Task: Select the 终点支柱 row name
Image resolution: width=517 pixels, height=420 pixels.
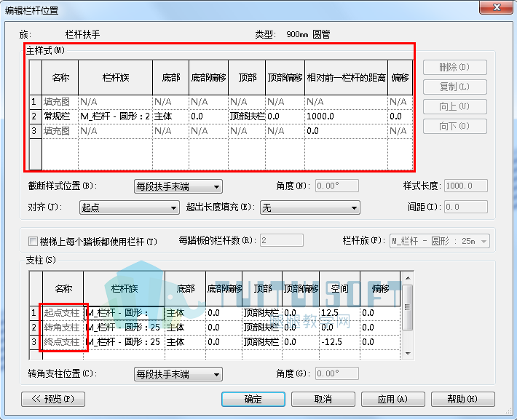Action: point(63,342)
